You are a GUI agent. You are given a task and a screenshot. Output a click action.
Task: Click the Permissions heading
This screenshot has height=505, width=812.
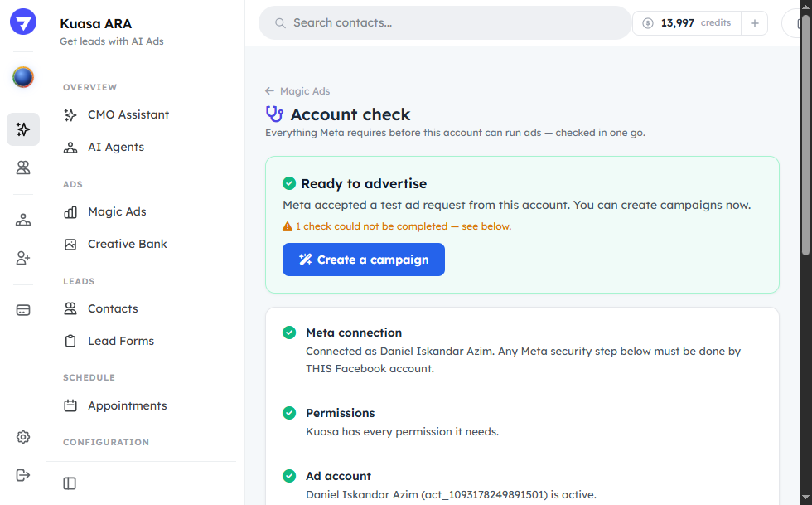(341, 413)
